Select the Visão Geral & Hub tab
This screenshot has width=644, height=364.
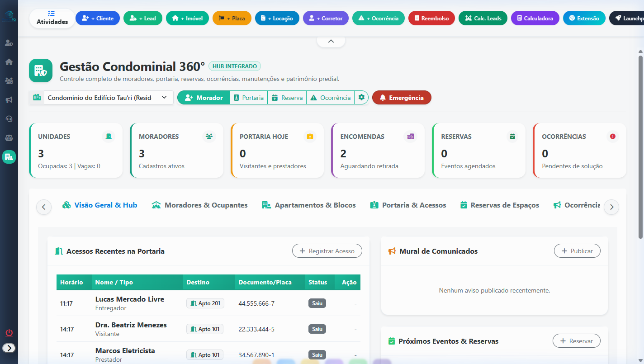tap(99, 205)
